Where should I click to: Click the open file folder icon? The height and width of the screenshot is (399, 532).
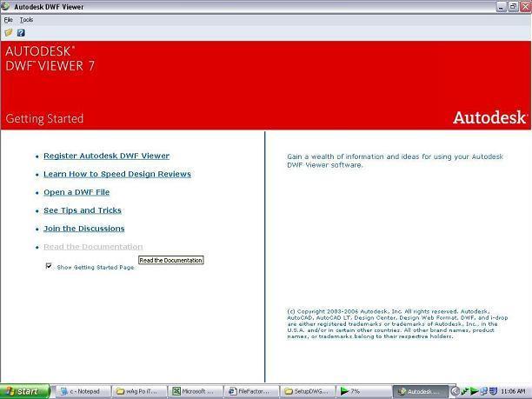click(x=9, y=32)
